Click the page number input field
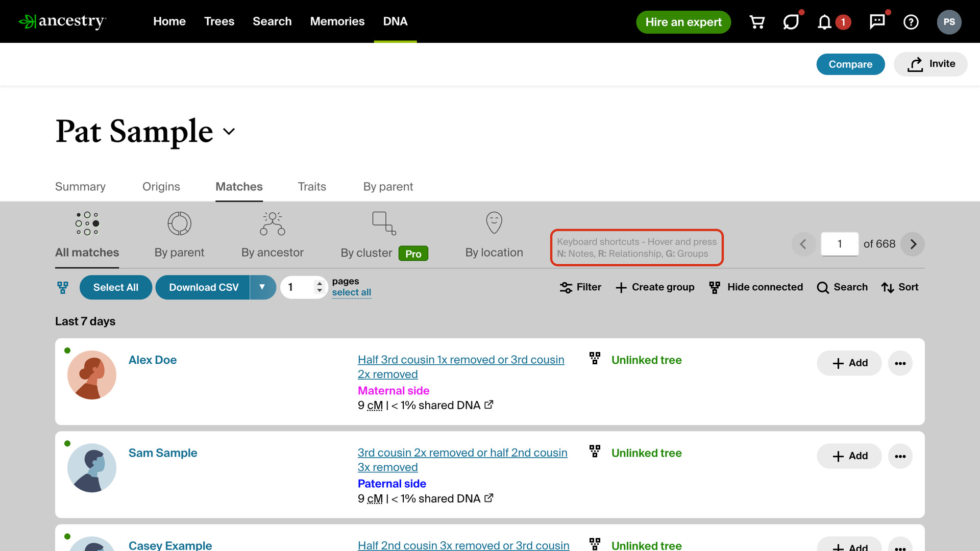980x551 pixels. pyautogui.click(x=840, y=244)
